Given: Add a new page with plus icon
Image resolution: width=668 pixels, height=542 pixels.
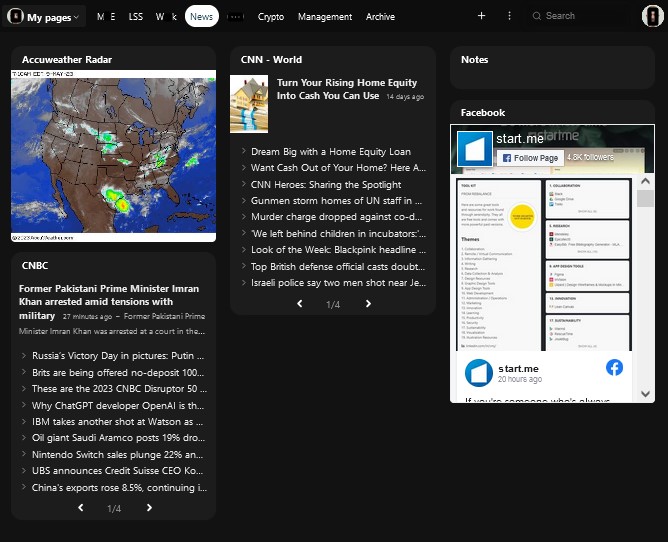Looking at the screenshot, I should (x=481, y=16).
